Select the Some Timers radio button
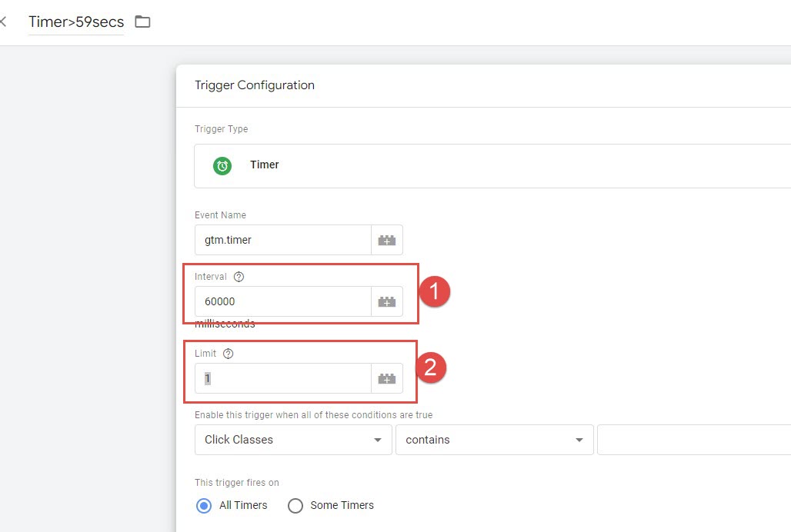 (x=295, y=506)
